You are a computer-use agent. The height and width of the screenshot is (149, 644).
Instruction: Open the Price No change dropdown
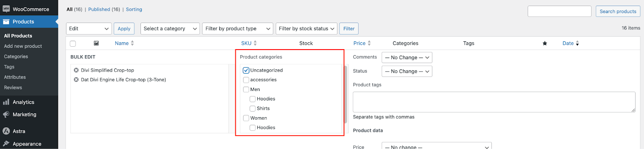point(437,146)
